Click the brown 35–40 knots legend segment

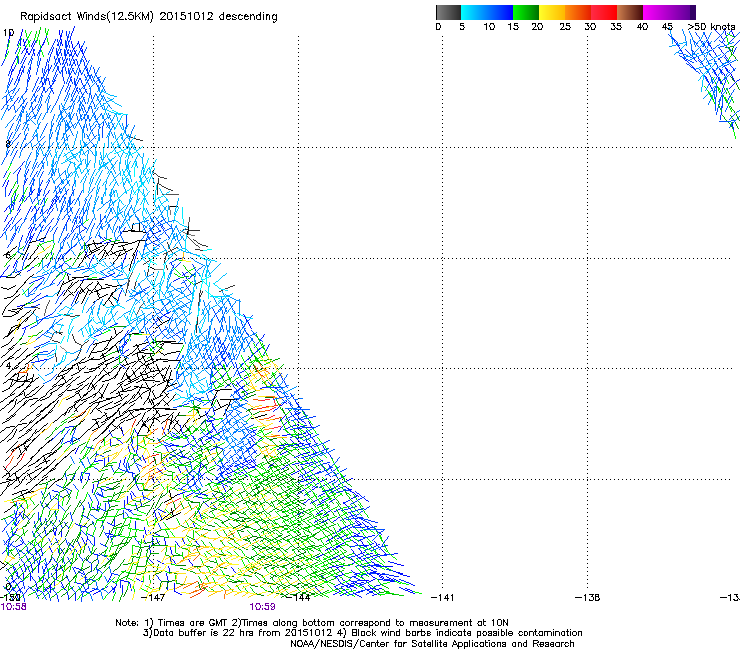(x=630, y=12)
